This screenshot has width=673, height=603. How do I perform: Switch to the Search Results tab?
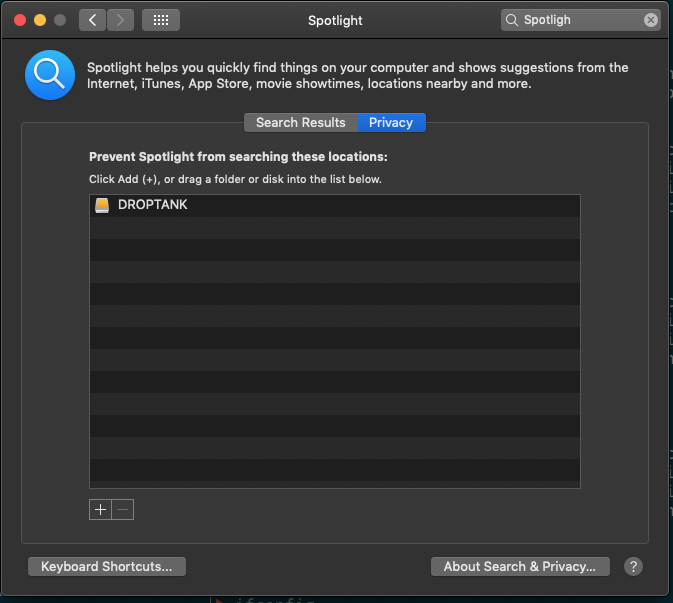pyautogui.click(x=301, y=123)
